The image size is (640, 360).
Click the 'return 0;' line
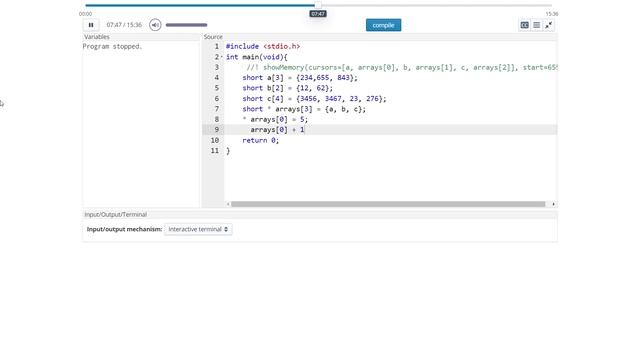tap(261, 140)
